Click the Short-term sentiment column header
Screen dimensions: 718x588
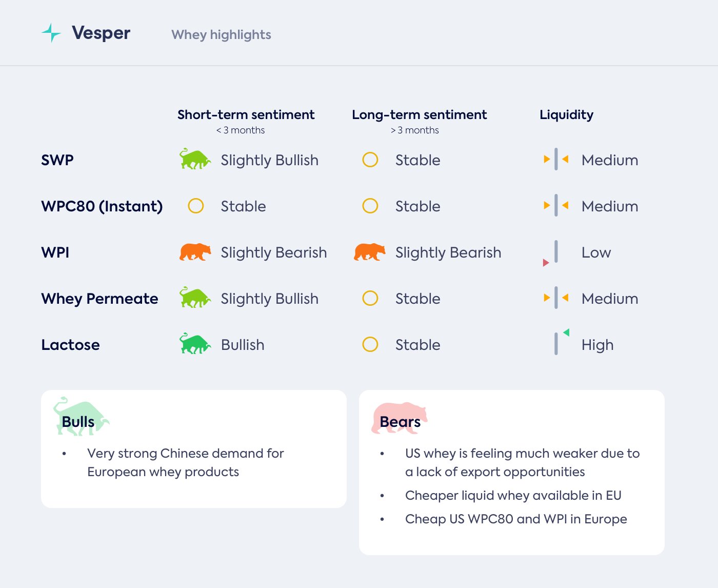click(x=246, y=115)
